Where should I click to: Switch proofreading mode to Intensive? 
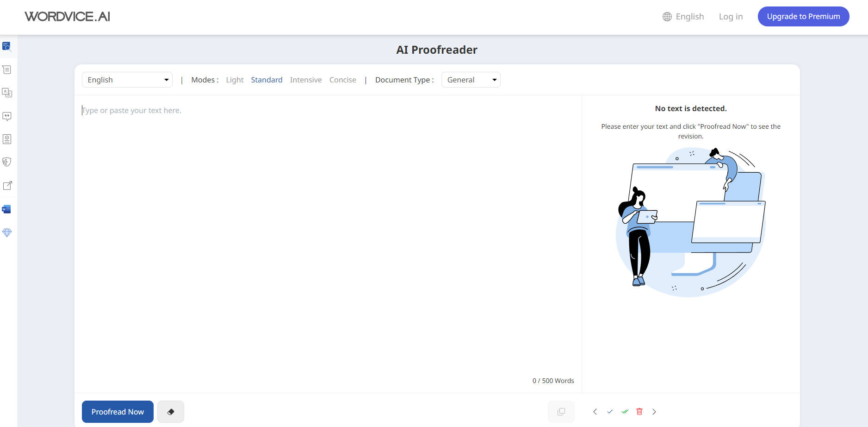click(x=306, y=80)
